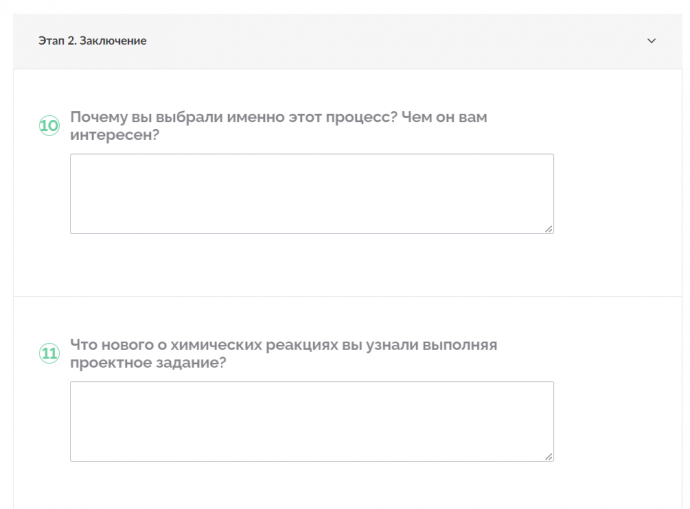Click the words 'проектное задание?' in question 11
This screenshot has height=509, width=690.
click(x=148, y=363)
